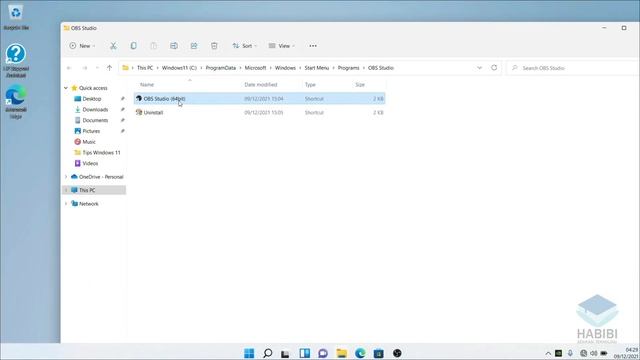
Task: Launch Microsoft Edge from the taskbar
Action: [360, 353]
